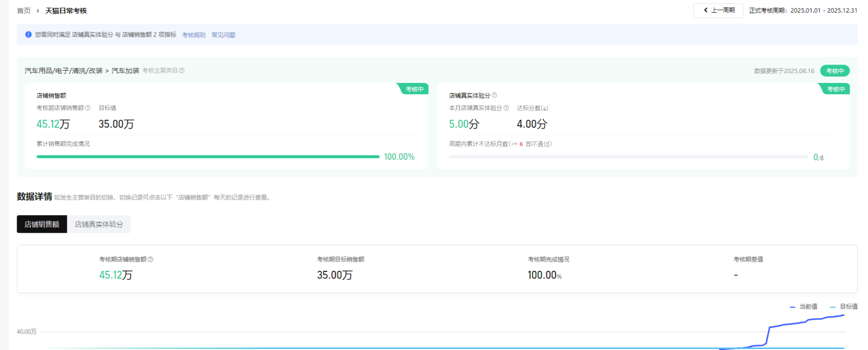Select the 店铺销售额 tab
Image resolution: width=868 pixels, height=350 pixels.
[42, 224]
